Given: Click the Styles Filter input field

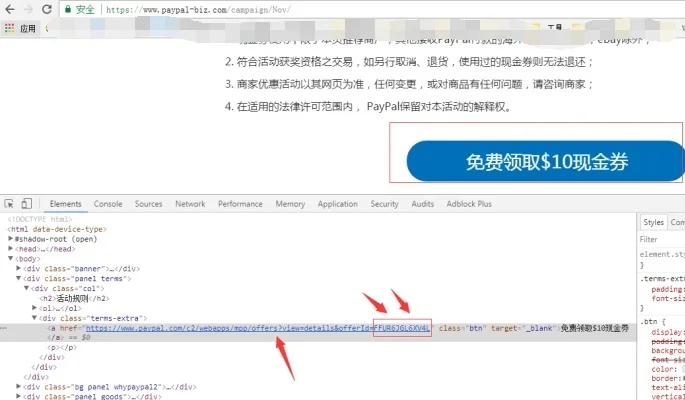Looking at the screenshot, I should pos(662,239).
